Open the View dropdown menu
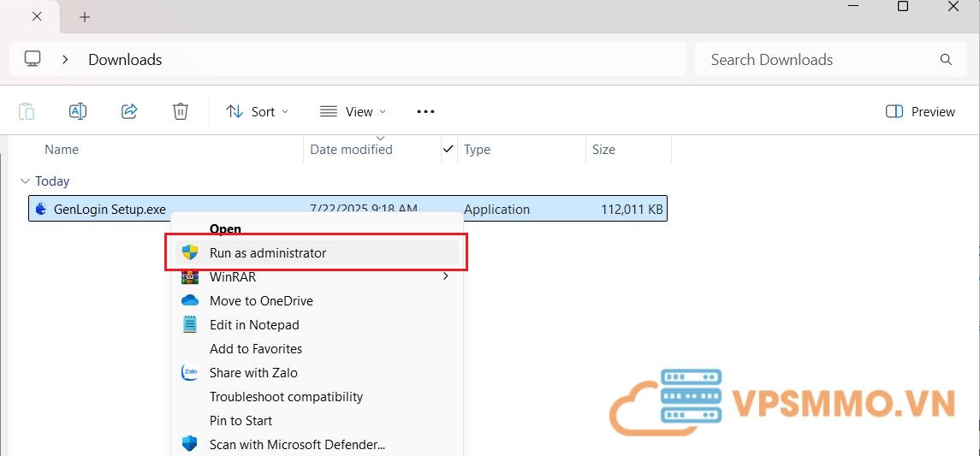The image size is (980, 456). 353,111
